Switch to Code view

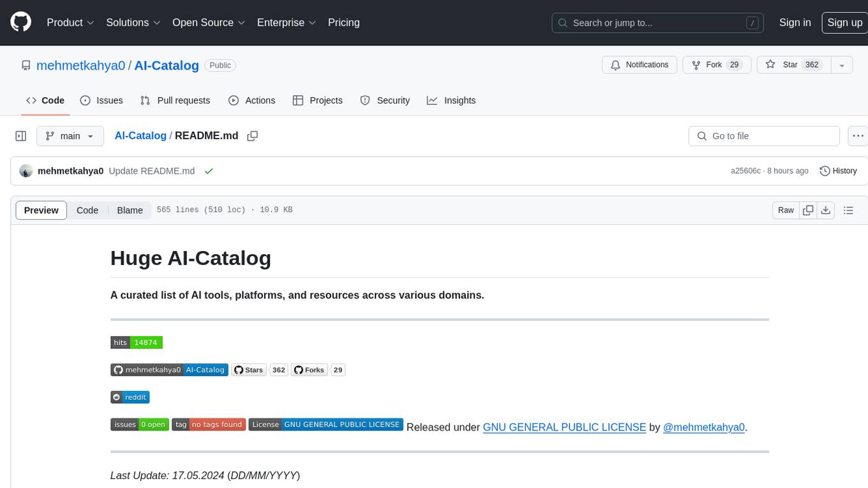point(87,210)
